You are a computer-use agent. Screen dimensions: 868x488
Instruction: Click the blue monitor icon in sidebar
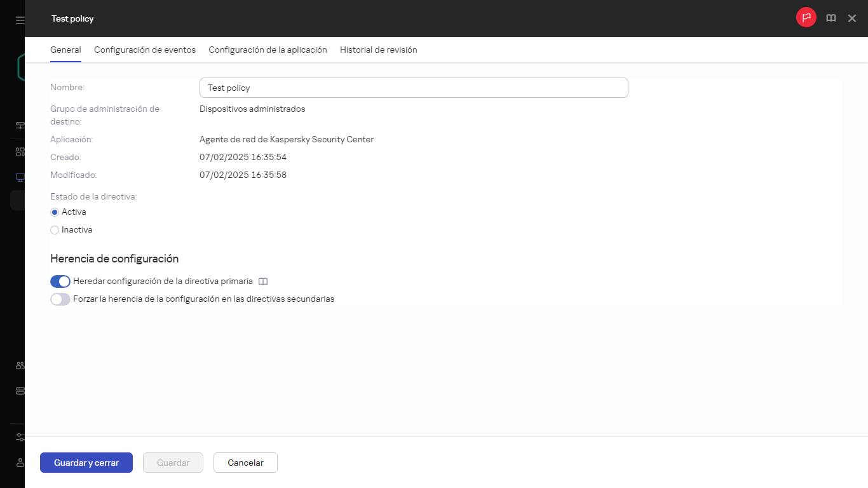pyautogui.click(x=20, y=177)
